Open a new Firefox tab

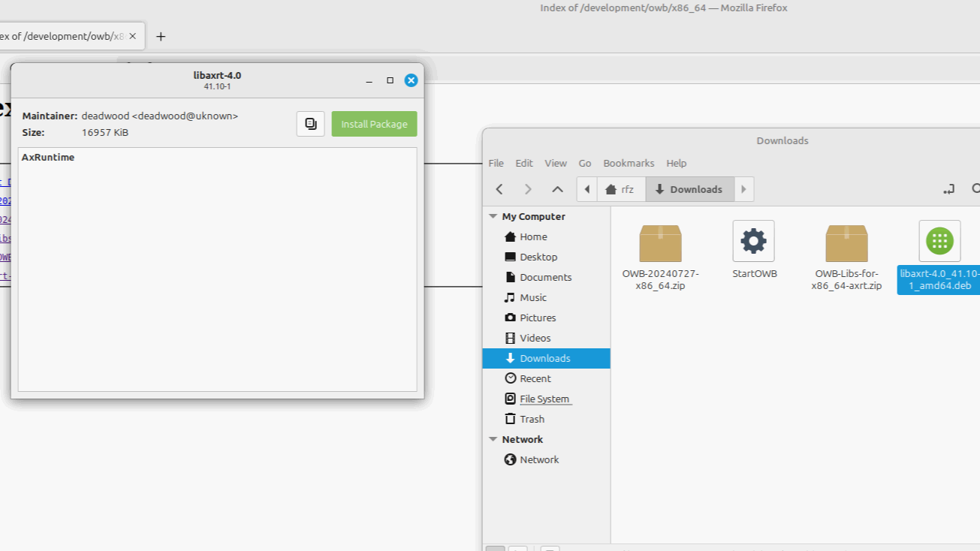(x=160, y=36)
